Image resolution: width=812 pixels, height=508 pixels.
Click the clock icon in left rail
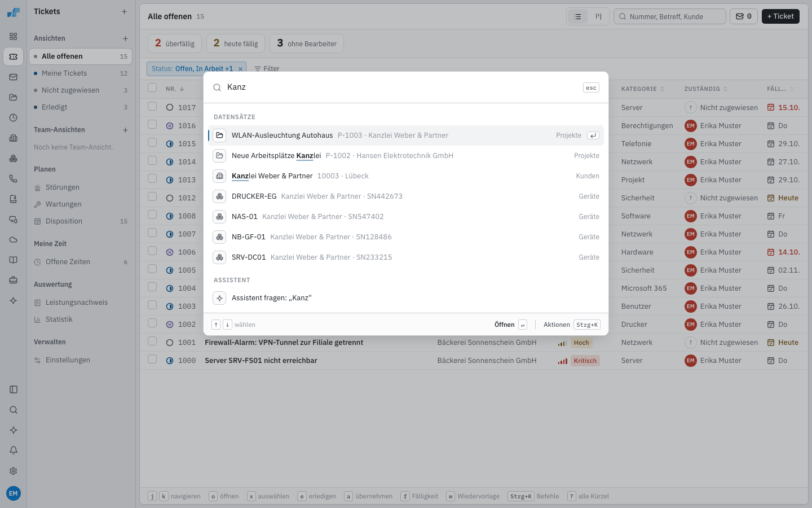14,117
